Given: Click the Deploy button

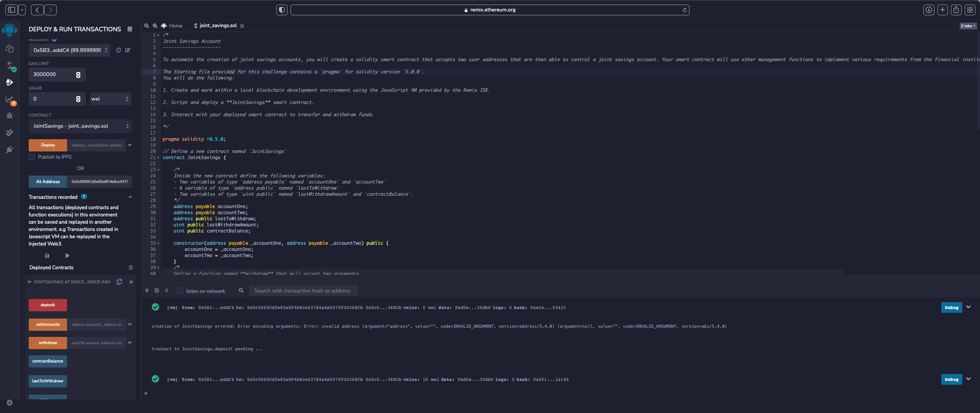Looking at the screenshot, I should pyautogui.click(x=47, y=145).
